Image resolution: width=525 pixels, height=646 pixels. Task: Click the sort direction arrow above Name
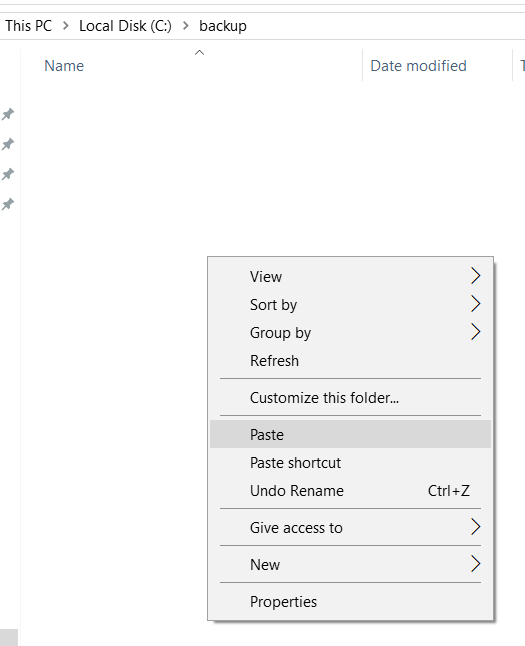(x=199, y=52)
